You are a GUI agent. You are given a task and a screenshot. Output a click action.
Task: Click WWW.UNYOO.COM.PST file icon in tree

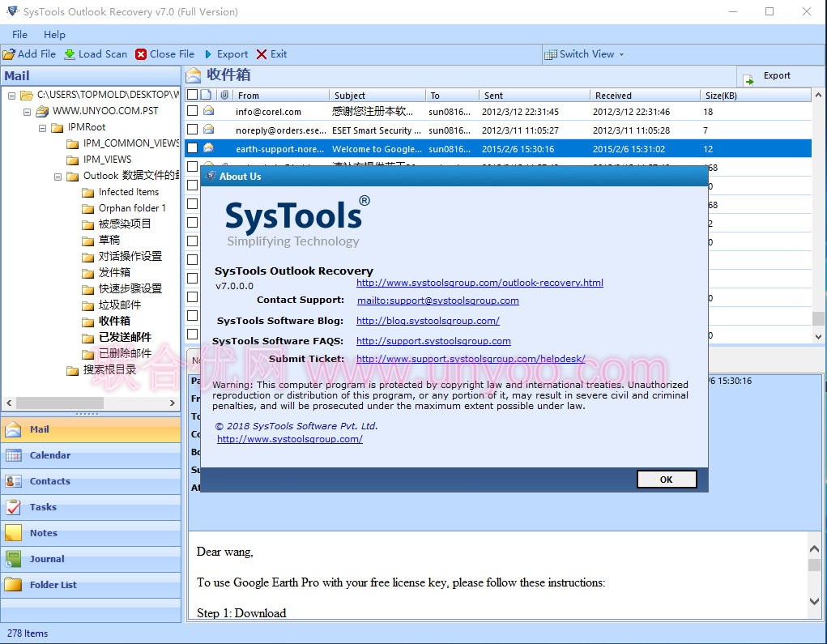click(42, 111)
